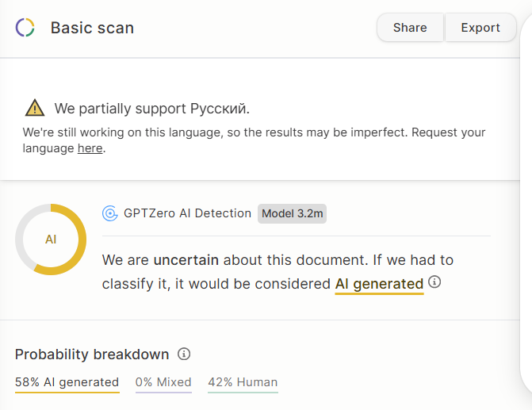Click the Export button

pos(480,28)
